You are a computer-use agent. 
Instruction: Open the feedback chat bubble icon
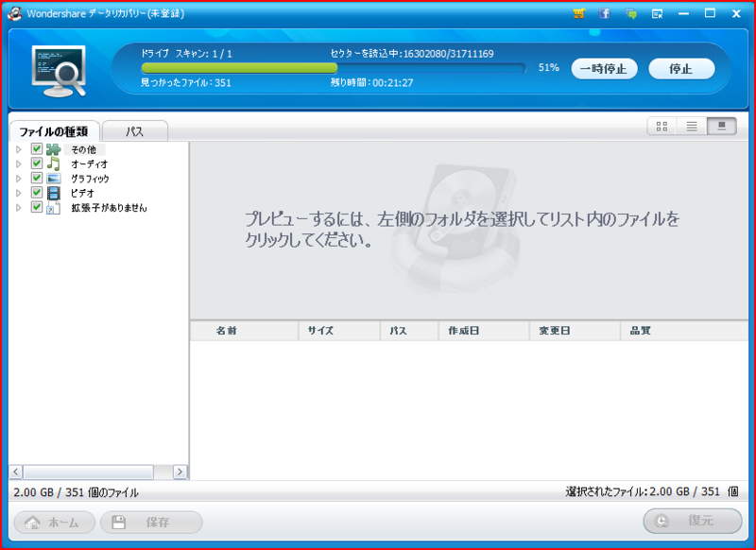click(629, 13)
